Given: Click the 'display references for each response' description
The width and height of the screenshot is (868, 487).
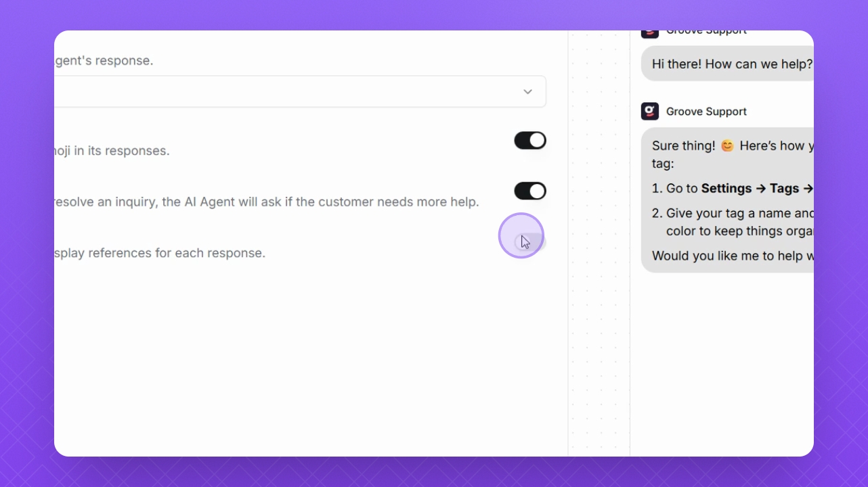Looking at the screenshot, I should (x=160, y=253).
